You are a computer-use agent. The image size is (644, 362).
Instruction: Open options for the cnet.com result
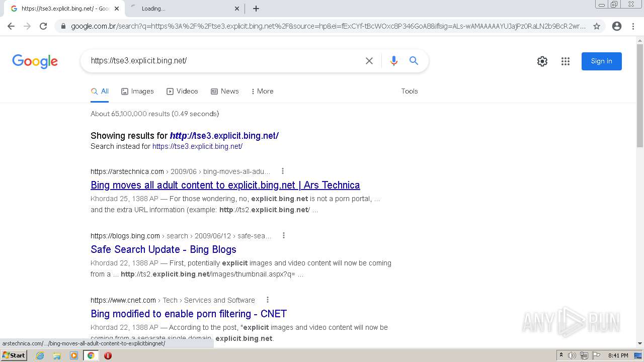[268, 300]
